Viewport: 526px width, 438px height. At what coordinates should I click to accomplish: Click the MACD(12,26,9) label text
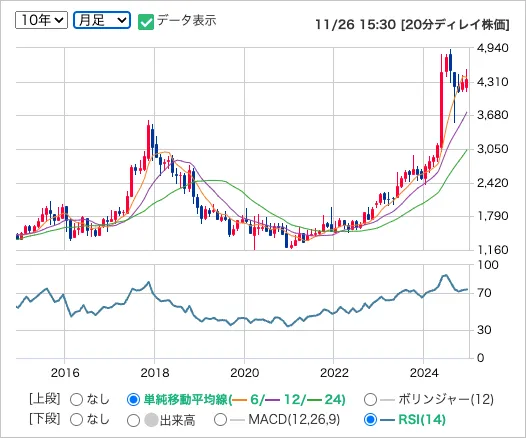click(294, 420)
